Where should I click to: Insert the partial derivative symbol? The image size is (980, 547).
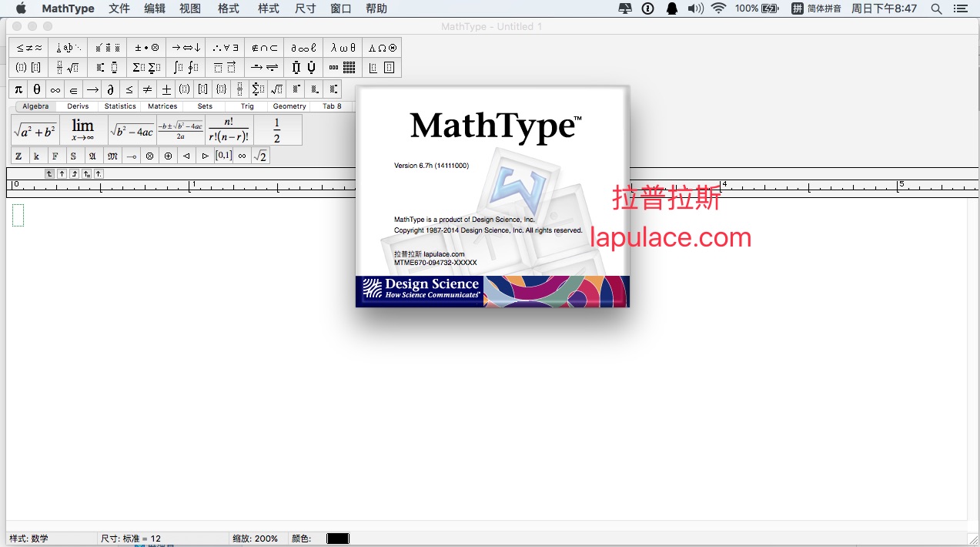pos(111,89)
